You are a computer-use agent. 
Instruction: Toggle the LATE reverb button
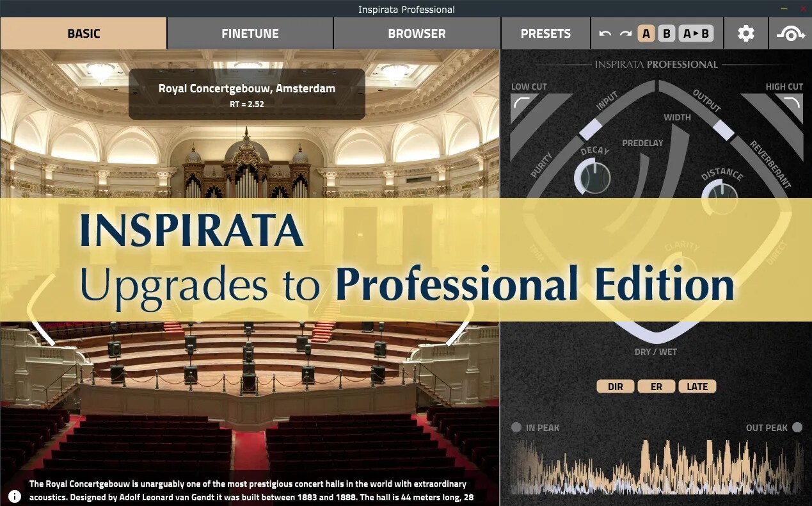(x=697, y=386)
